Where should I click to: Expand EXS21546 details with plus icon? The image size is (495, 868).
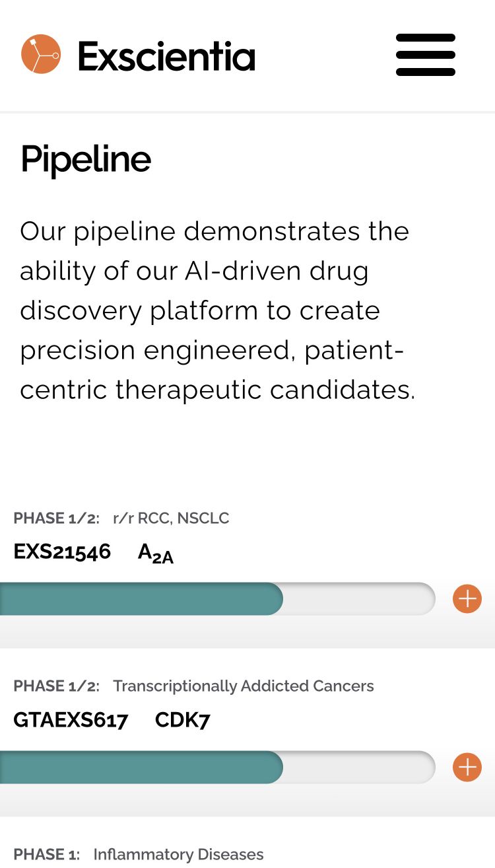click(467, 599)
